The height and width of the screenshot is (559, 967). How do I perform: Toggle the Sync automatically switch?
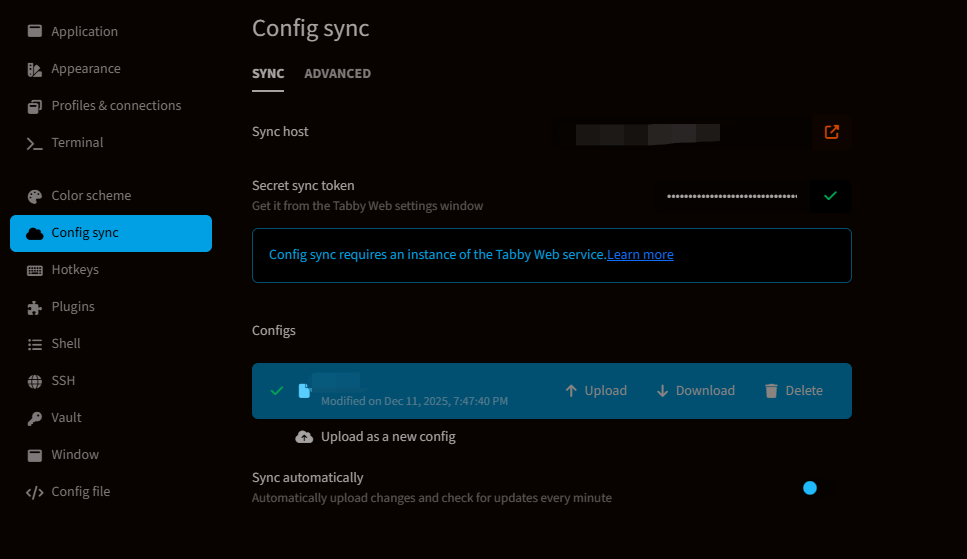(810, 488)
